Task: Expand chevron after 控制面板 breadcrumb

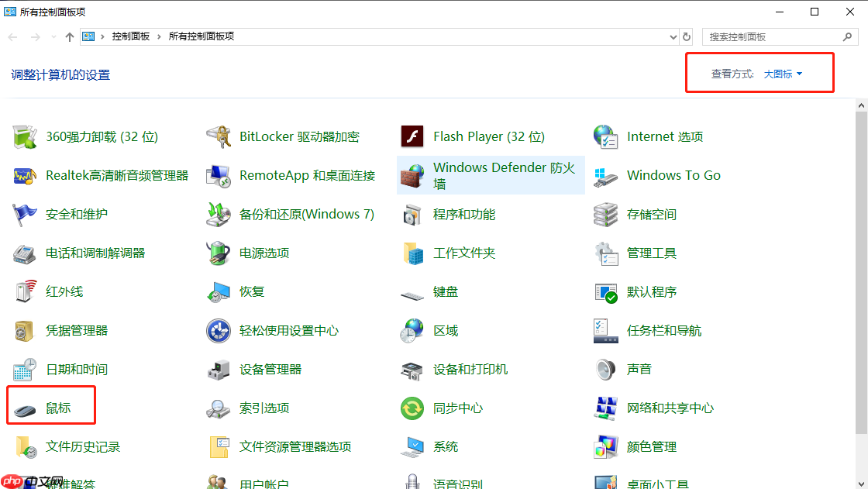Action: coord(159,36)
